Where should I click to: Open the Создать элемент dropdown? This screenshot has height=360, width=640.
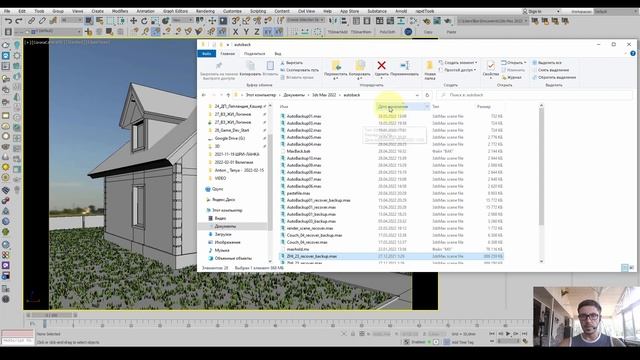pyautogui.click(x=458, y=63)
